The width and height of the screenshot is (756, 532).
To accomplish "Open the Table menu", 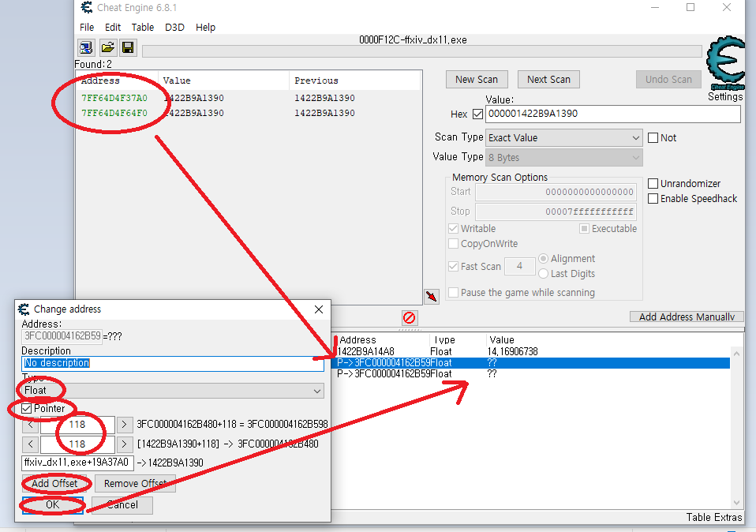I will [142, 27].
